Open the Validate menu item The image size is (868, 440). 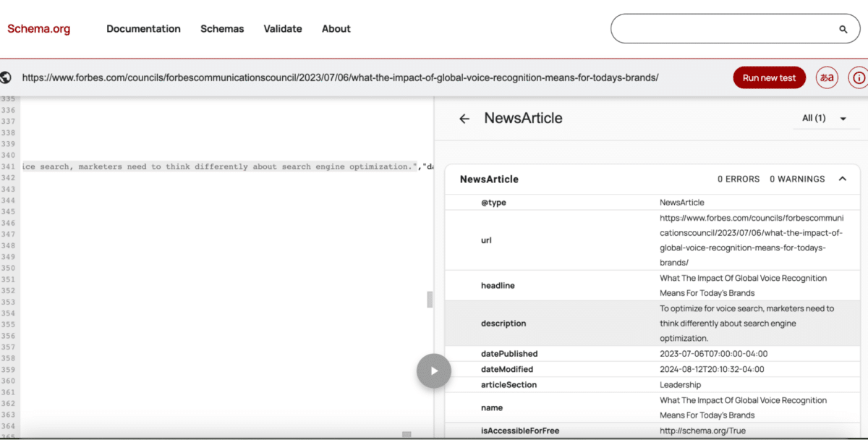pyautogui.click(x=283, y=29)
